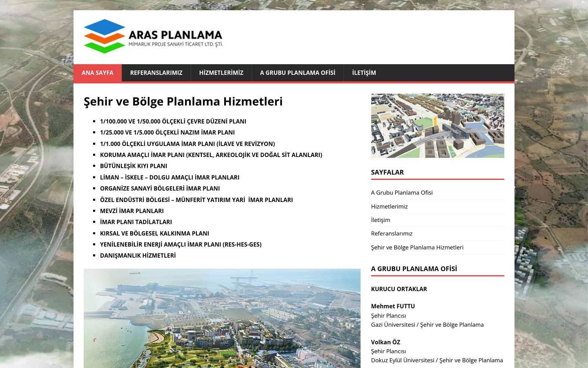Select 1/1.000 Uygulama İmar Planı item
The width and height of the screenshot is (588, 368).
tap(187, 144)
